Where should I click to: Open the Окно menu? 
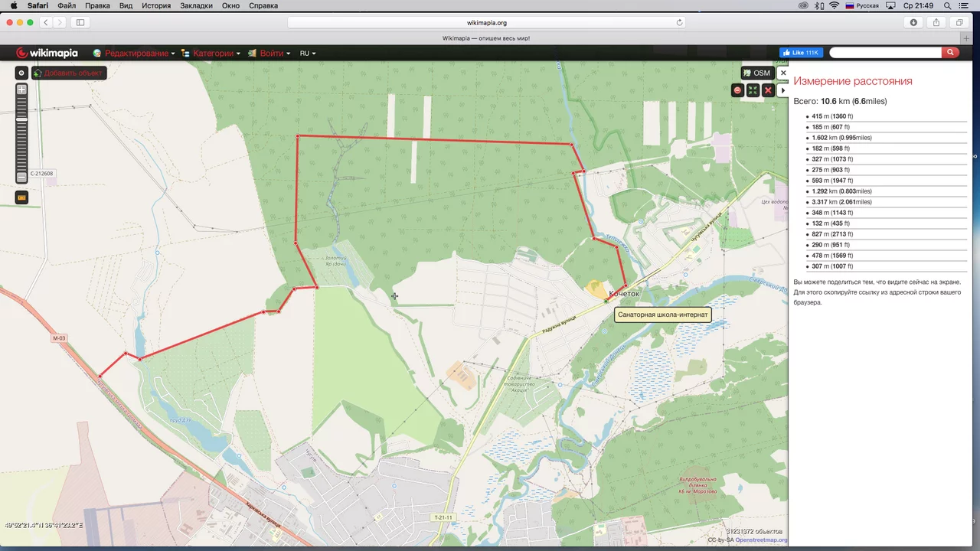point(230,5)
